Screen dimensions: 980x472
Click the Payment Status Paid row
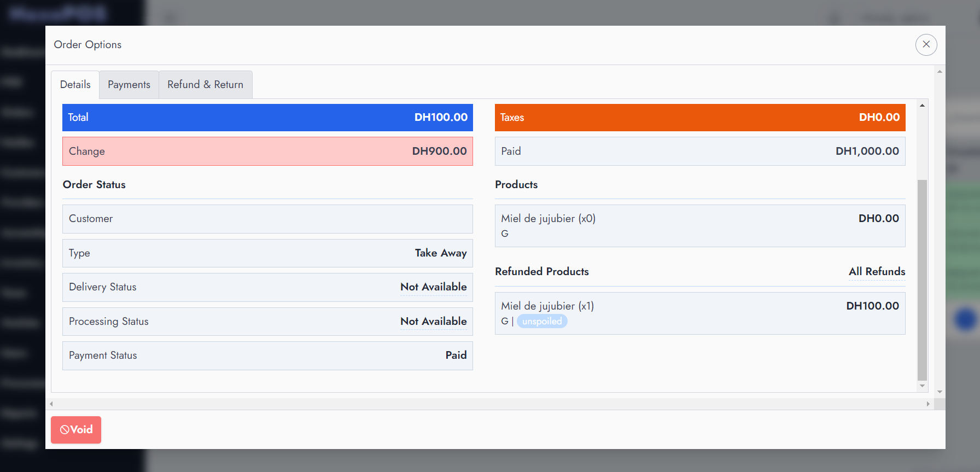pyautogui.click(x=267, y=356)
